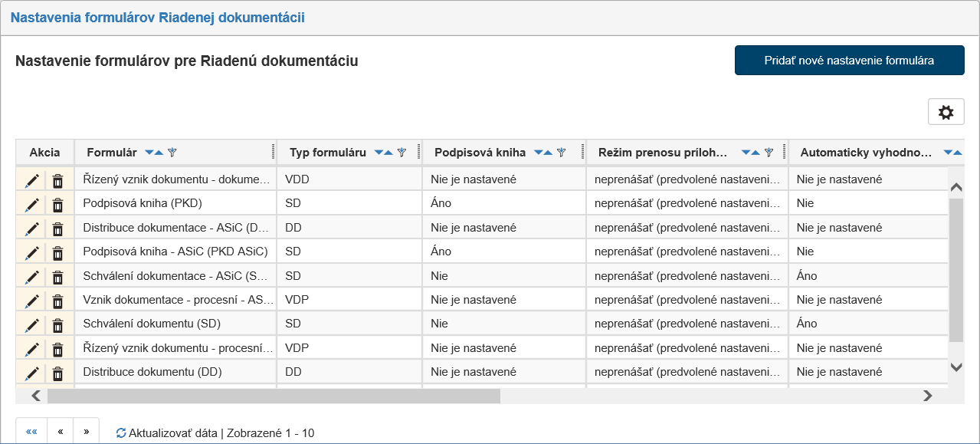
Task: Sort the Formulár column using sort arrows
Action: (x=154, y=153)
